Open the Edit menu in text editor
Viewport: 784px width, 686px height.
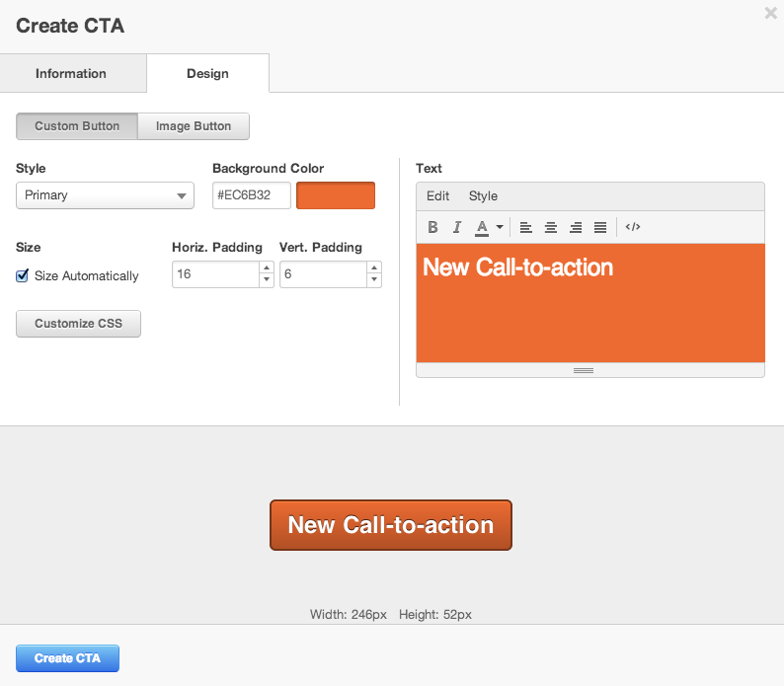point(437,196)
